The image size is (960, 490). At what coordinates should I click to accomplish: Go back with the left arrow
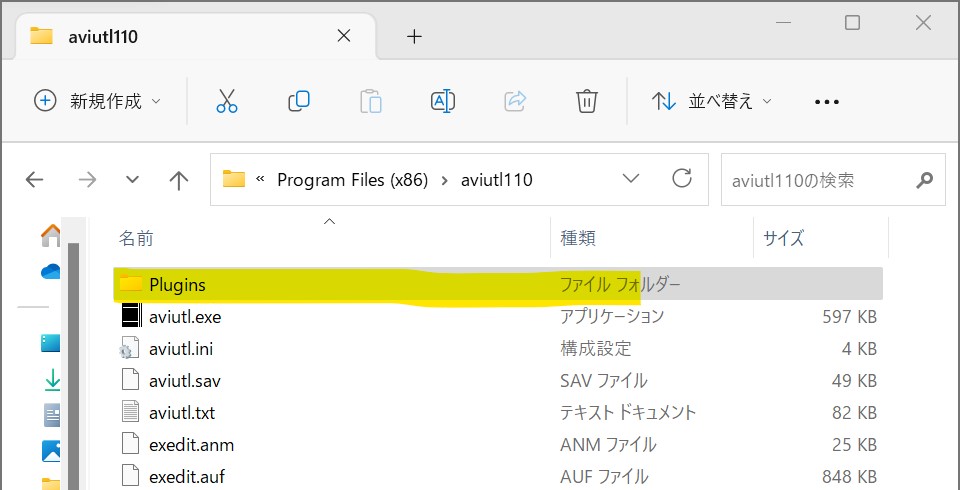point(35,179)
